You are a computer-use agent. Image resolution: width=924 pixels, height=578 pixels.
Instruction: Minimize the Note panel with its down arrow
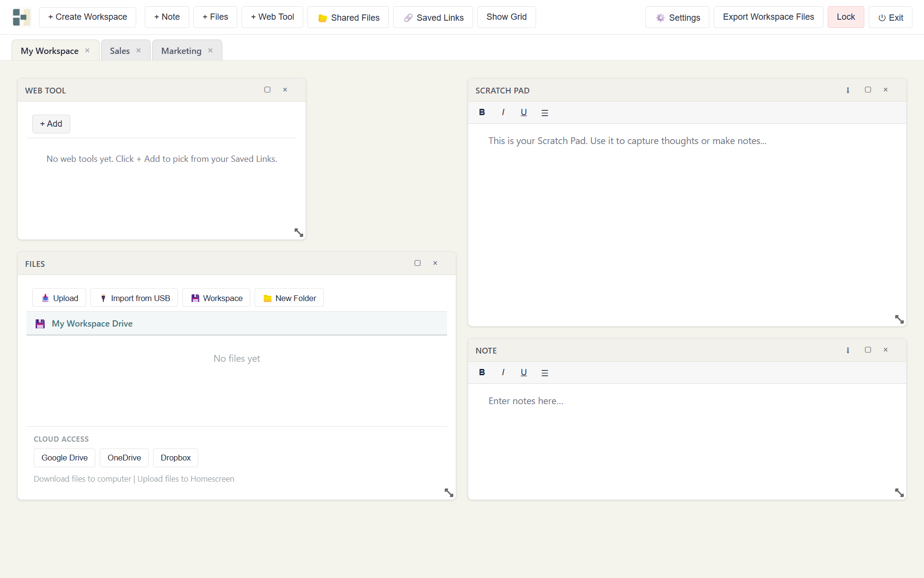pyautogui.click(x=848, y=350)
